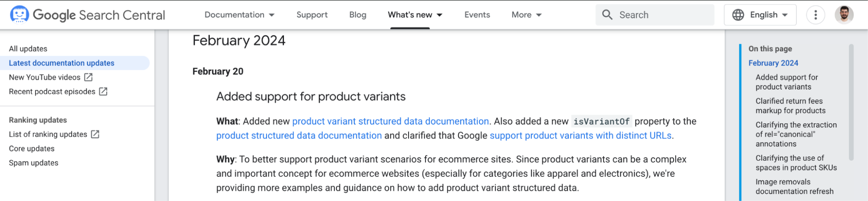
Task: Open the Events tab
Action: click(477, 15)
